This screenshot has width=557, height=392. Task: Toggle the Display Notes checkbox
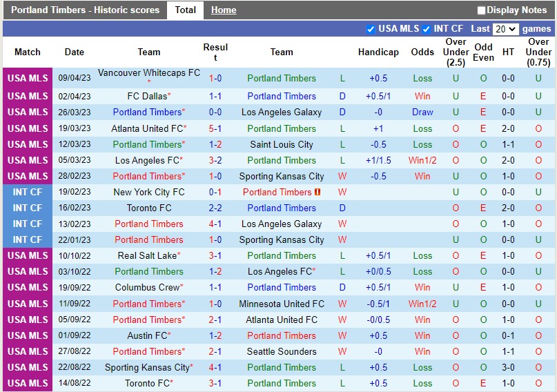[x=482, y=10]
